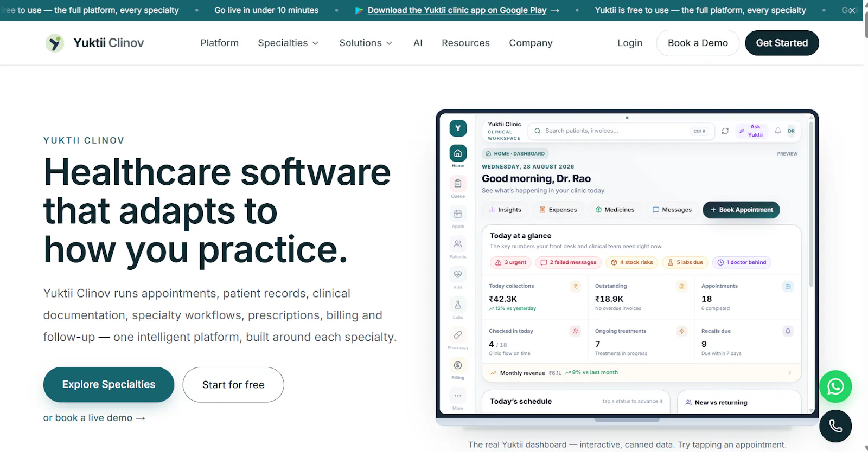Click Book Appointment button in dashboard
The width and height of the screenshot is (868, 452).
pos(741,210)
